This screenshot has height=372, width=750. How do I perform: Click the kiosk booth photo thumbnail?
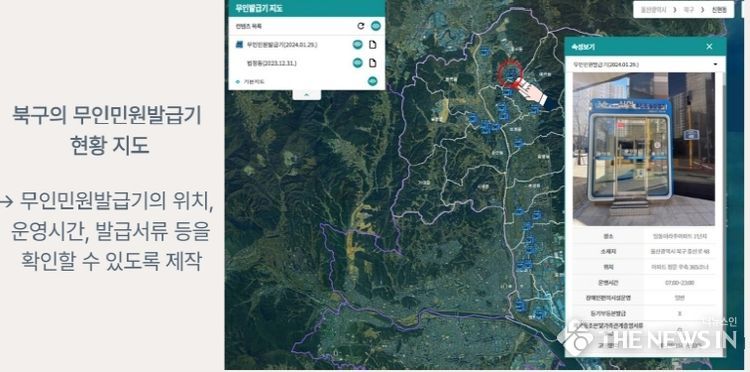(x=644, y=149)
